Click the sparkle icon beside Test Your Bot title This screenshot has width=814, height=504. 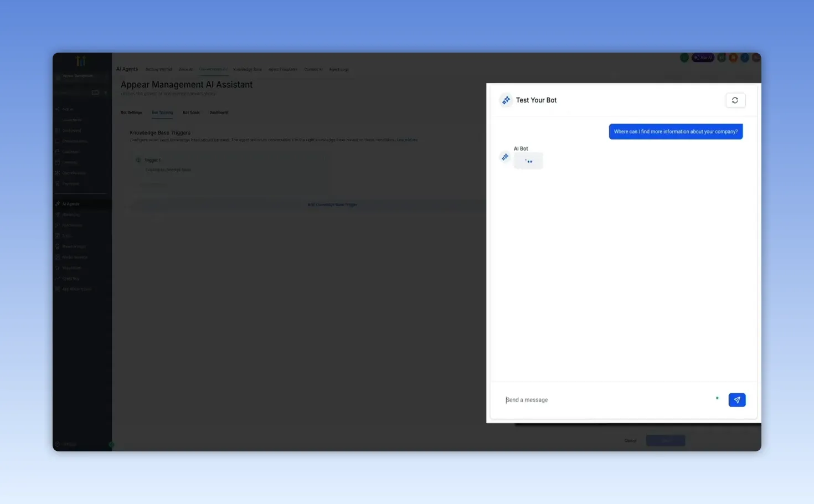[x=506, y=100]
